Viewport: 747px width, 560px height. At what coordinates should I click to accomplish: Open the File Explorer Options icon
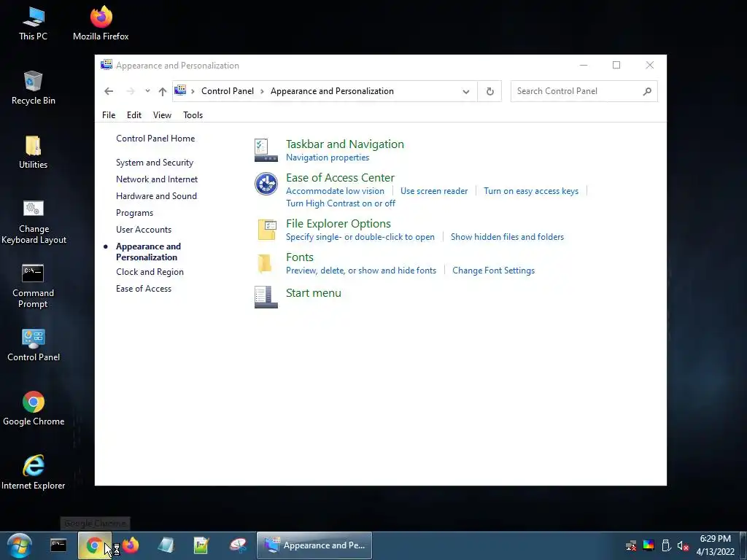[x=266, y=230]
